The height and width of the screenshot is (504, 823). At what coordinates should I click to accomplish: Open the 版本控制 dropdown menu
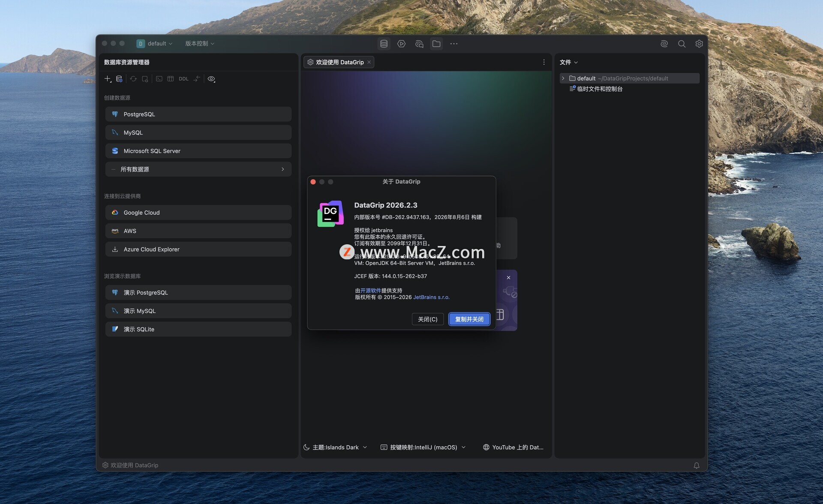coord(200,44)
